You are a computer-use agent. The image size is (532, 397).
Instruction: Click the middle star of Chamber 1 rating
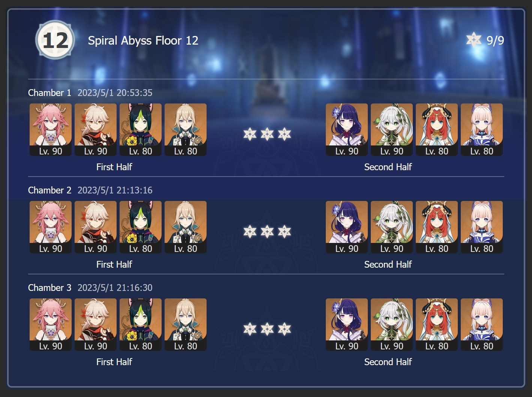tap(267, 134)
